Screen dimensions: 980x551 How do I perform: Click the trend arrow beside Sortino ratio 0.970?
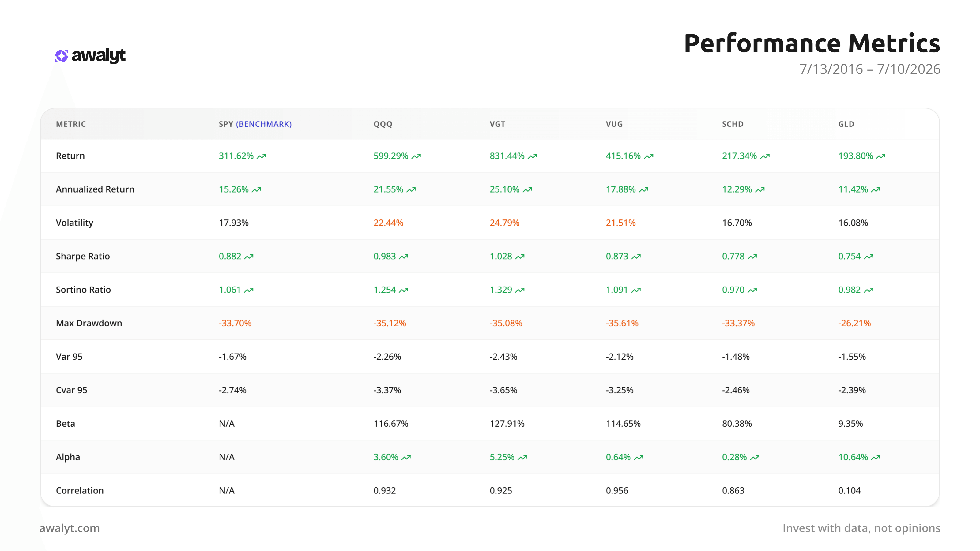[x=752, y=290]
